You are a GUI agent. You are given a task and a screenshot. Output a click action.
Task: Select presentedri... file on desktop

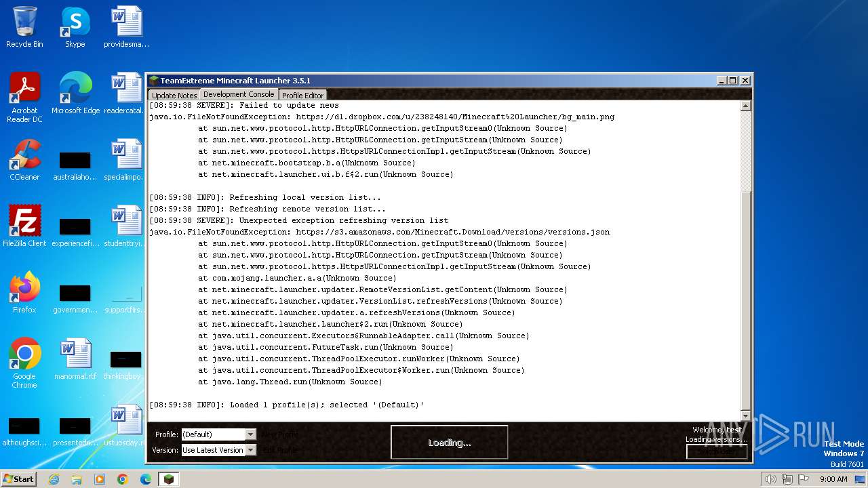[75, 432]
